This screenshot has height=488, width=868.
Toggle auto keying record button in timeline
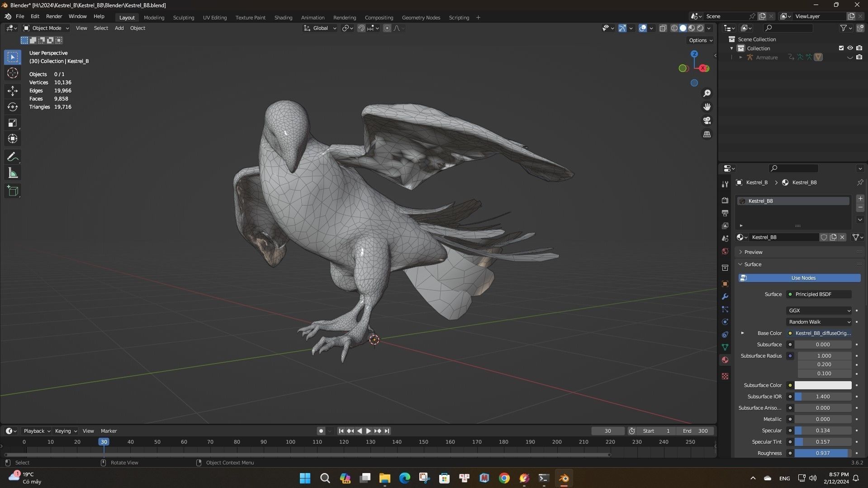click(x=321, y=431)
